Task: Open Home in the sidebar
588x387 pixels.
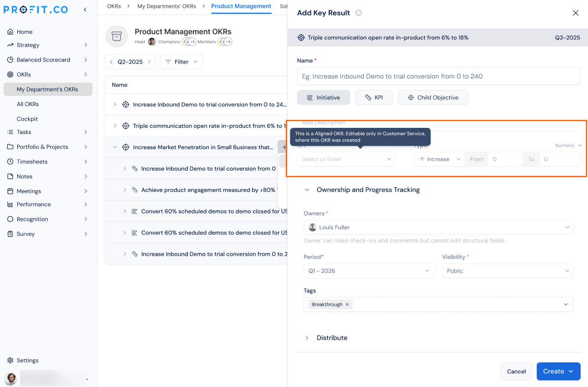Action: coord(25,32)
